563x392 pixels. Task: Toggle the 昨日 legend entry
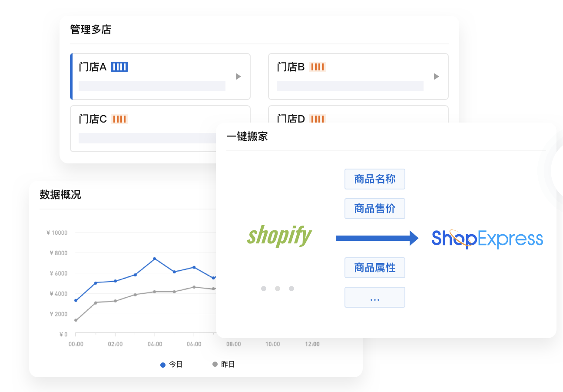tap(223, 364)
